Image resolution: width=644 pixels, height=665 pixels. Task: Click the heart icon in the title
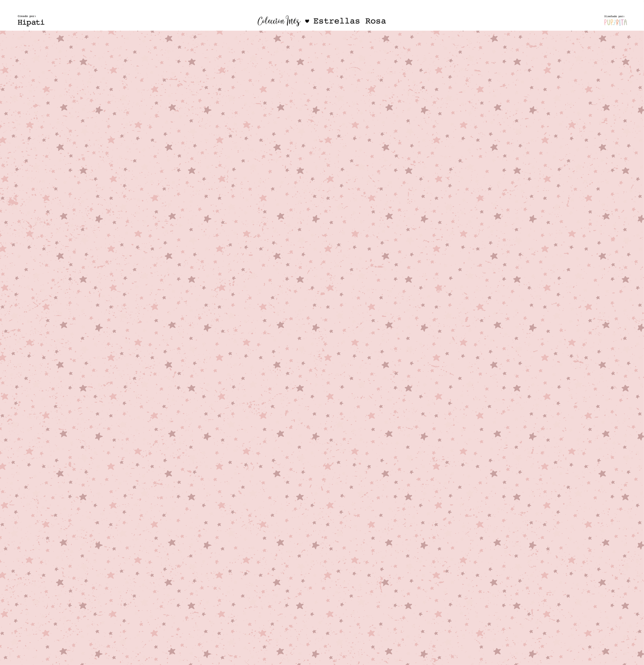point(307,21)
